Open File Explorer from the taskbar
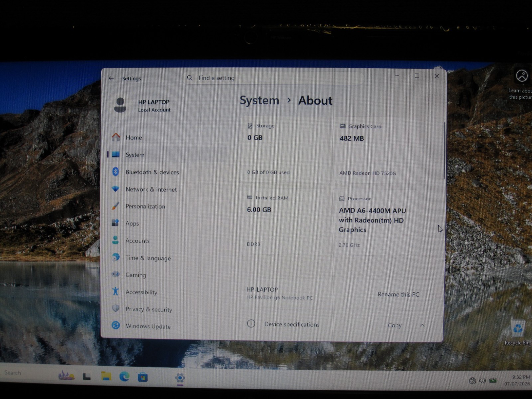 pyautogui.click(x=106, y=376)
